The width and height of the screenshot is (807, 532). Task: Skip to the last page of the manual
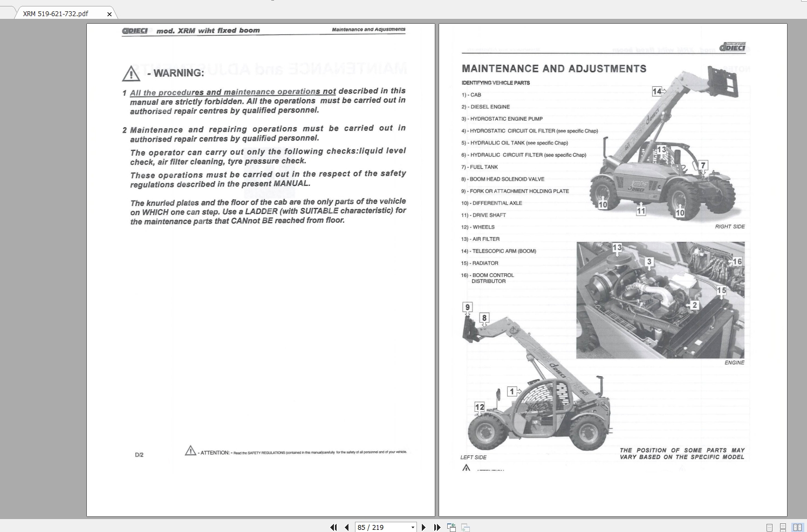click(436, 528)
